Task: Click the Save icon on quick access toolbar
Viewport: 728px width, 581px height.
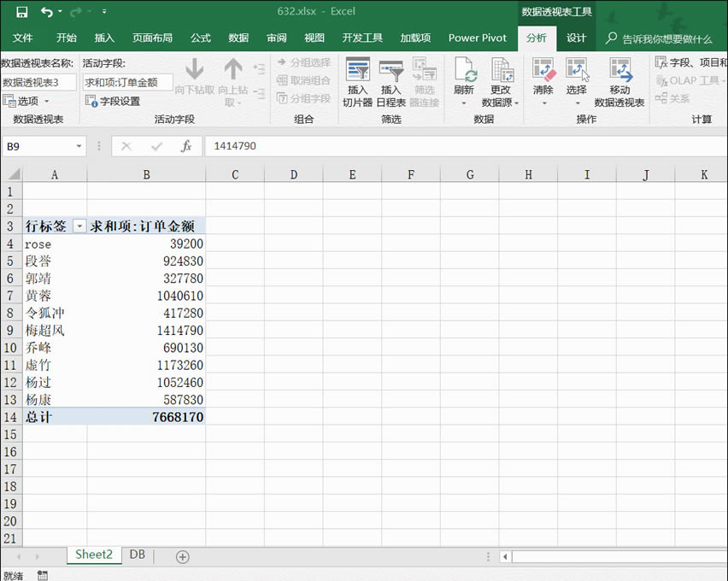Action: pos(21,11)
